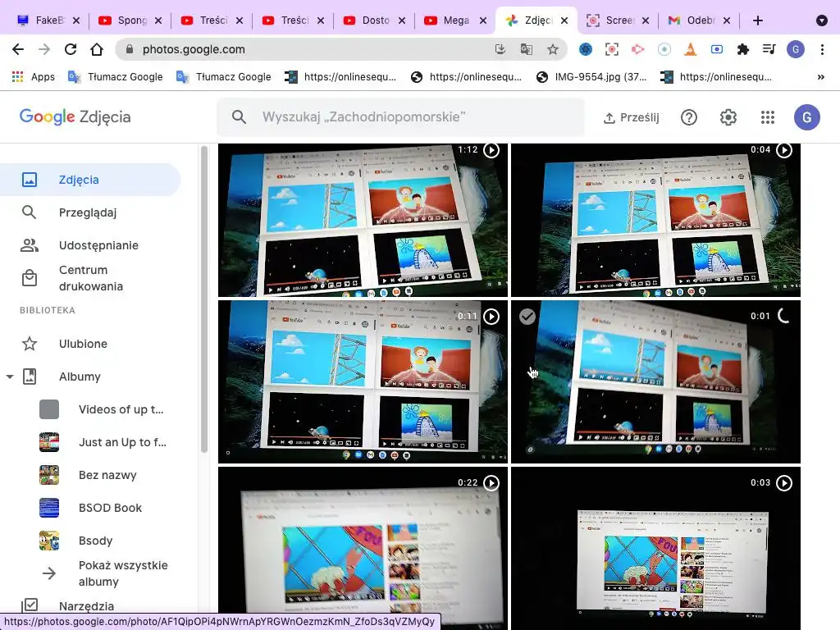Play the 0:11 video via its play icon
This screenshot has width=840, height=630.
(x=491, y=317)
